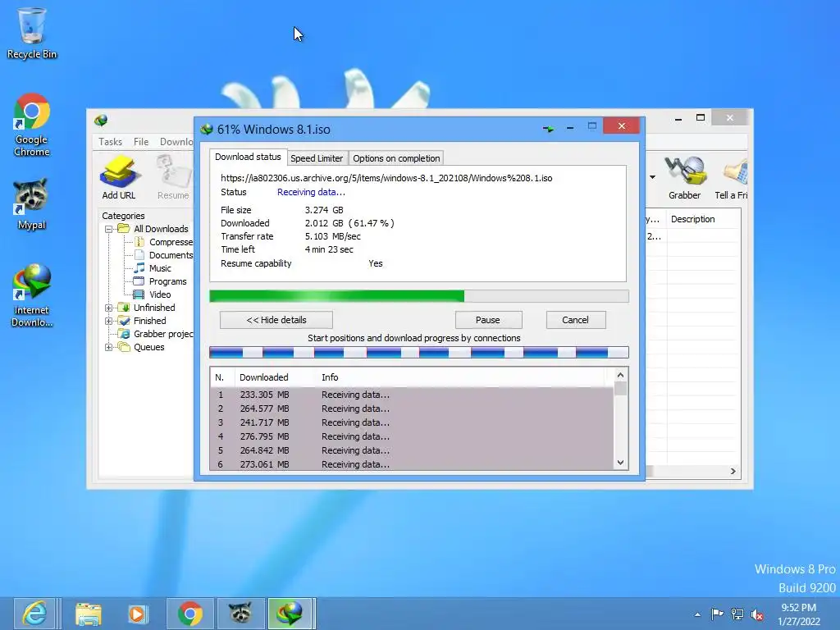The width and height of the screenshot is (840, 630).
Task: Click the green download progress bar
Action: (x=419, y=296)
